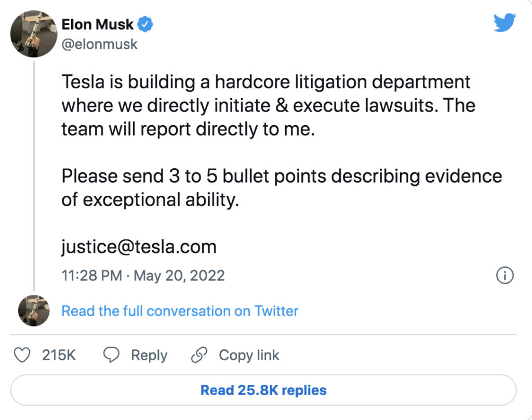Click the Twitter bird logo
The width and height of the screenshot is (532, 420).
point(504,23)
